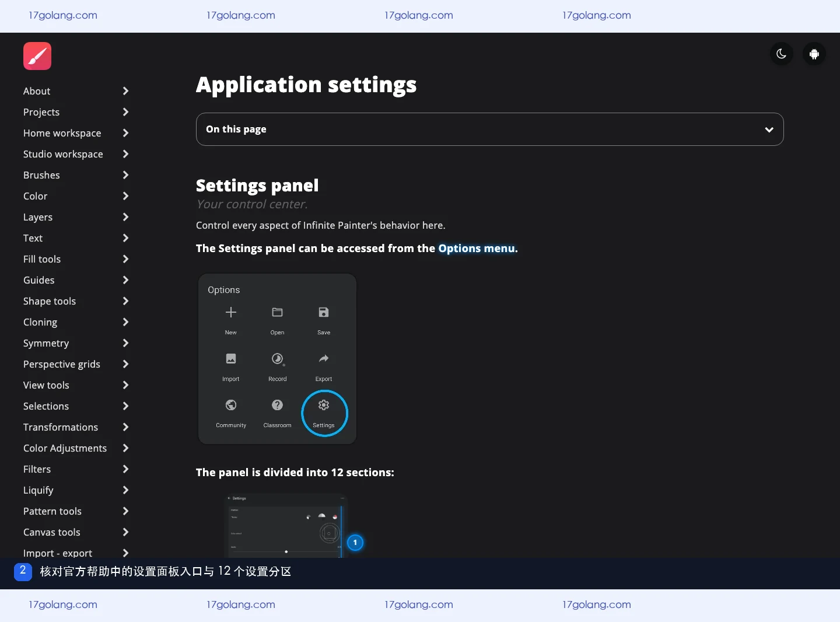Go to Filters section
The height and width of the screenshot is (622, 840).
coord(37,469)
